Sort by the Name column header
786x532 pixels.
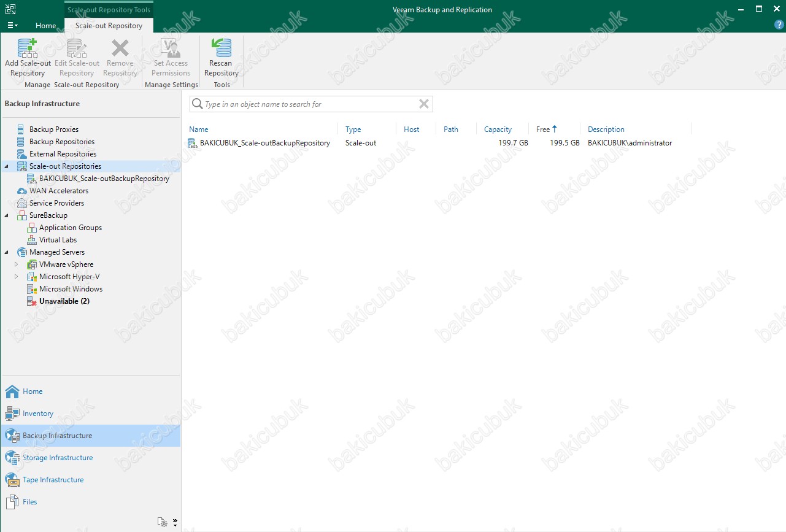[x=198, y=129]
